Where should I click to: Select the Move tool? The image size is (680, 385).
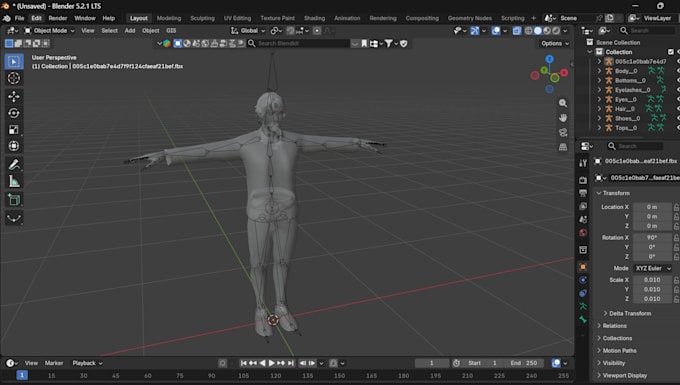coord(14,96)
